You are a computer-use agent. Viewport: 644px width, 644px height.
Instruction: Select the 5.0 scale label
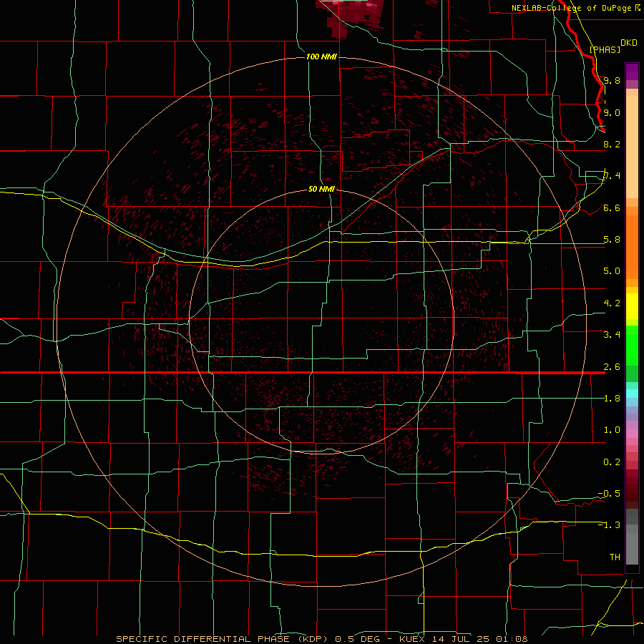tap(612, 271)
